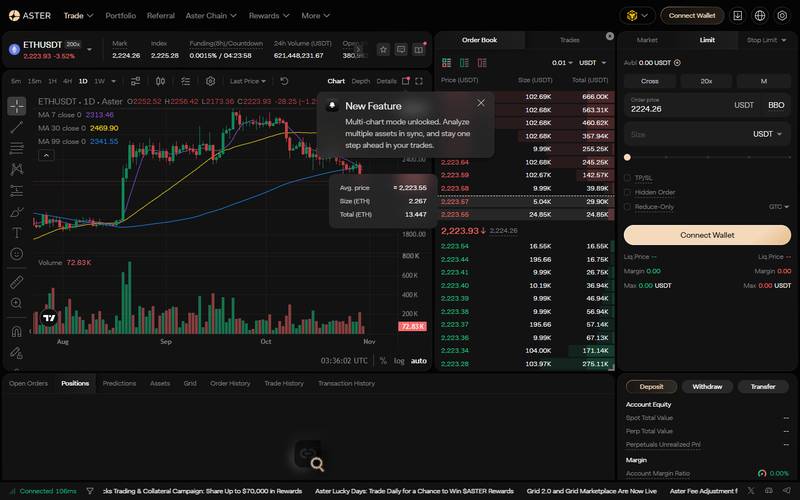800x500 pixels.
Task: Add ETHUSDT to favorites star
Action: click(383, 49)
